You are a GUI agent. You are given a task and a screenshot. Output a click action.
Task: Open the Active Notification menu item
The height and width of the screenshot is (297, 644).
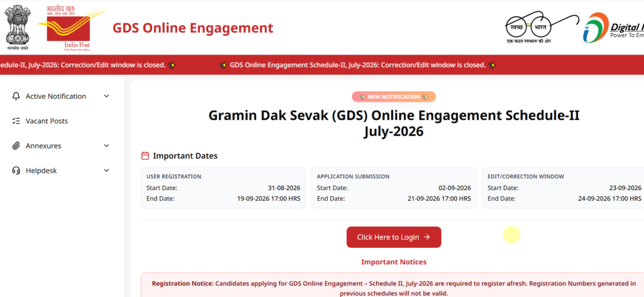point(62,96)
